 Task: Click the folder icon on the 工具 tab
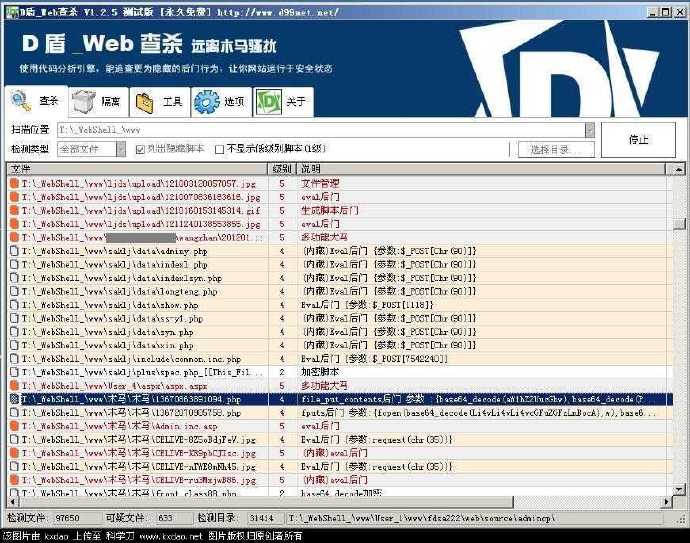tap(144, 103)
